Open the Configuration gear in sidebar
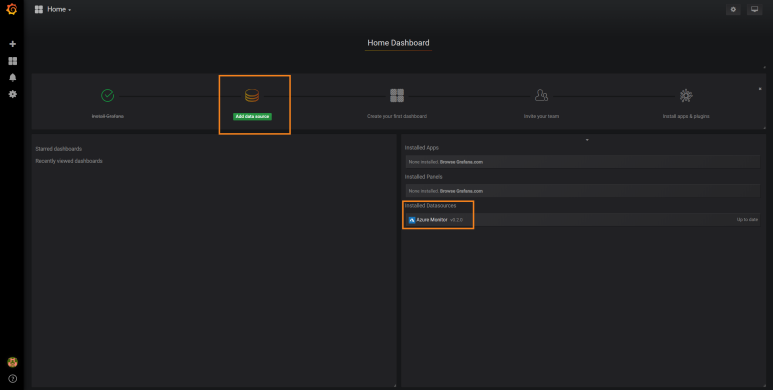 point(12,94)
